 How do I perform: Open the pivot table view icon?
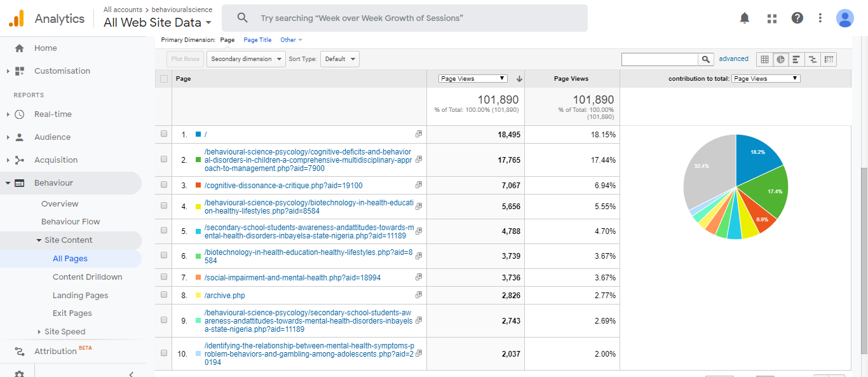tap(829, 59)
